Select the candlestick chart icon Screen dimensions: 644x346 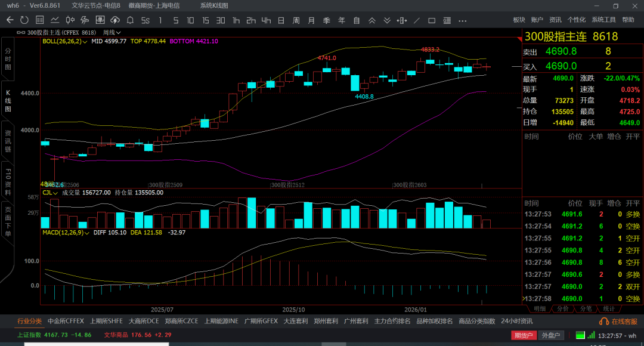coord(70,20)
